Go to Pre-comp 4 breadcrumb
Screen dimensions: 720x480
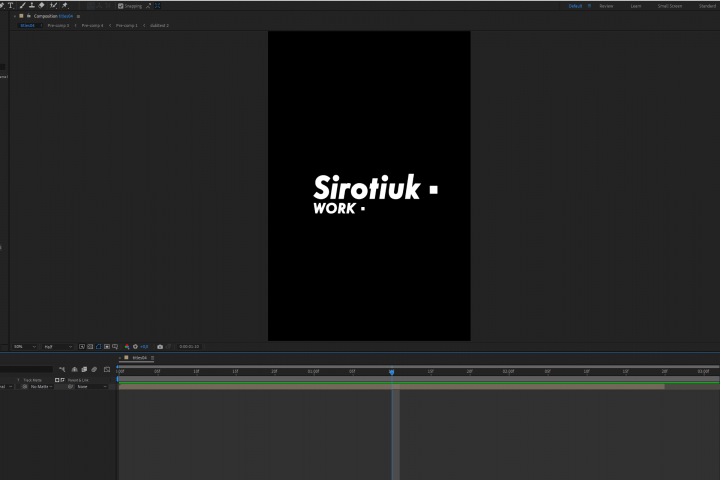(x=92, y=26)
